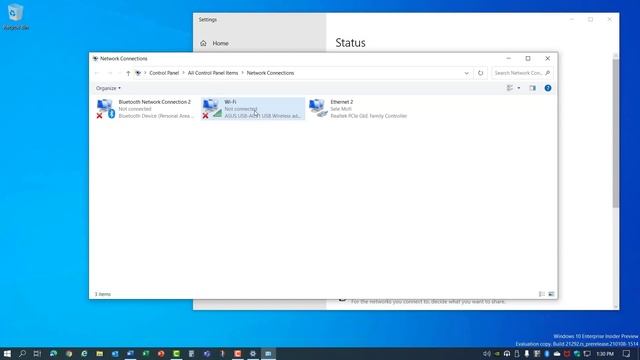Open the headphones tray icon

tap(507, 353)
